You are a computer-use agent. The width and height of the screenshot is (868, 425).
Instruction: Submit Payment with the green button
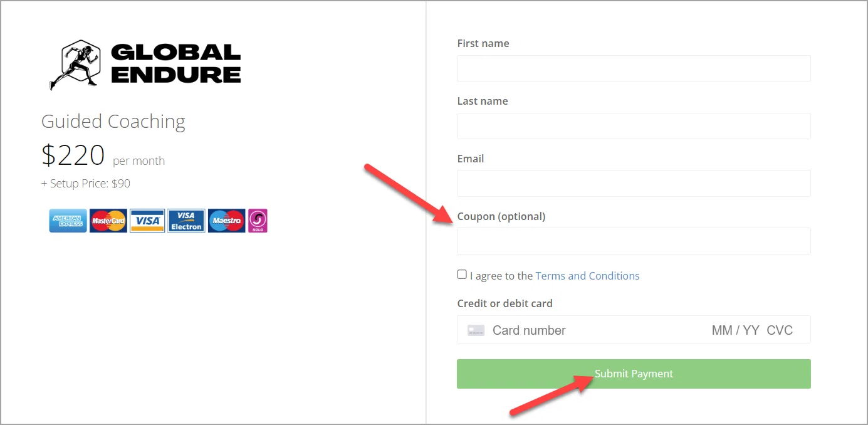pyautogui.click(x=634, y=374)
